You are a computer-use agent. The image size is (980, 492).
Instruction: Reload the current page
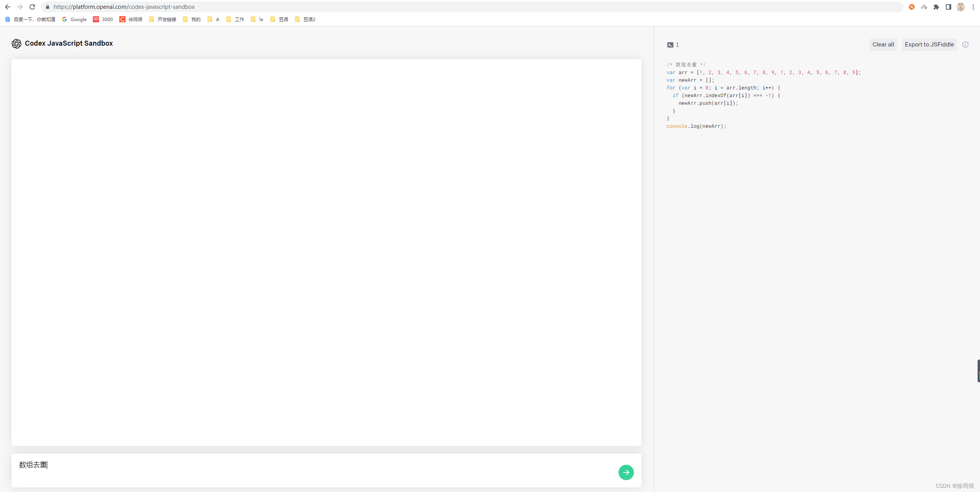tap(32, 7)
